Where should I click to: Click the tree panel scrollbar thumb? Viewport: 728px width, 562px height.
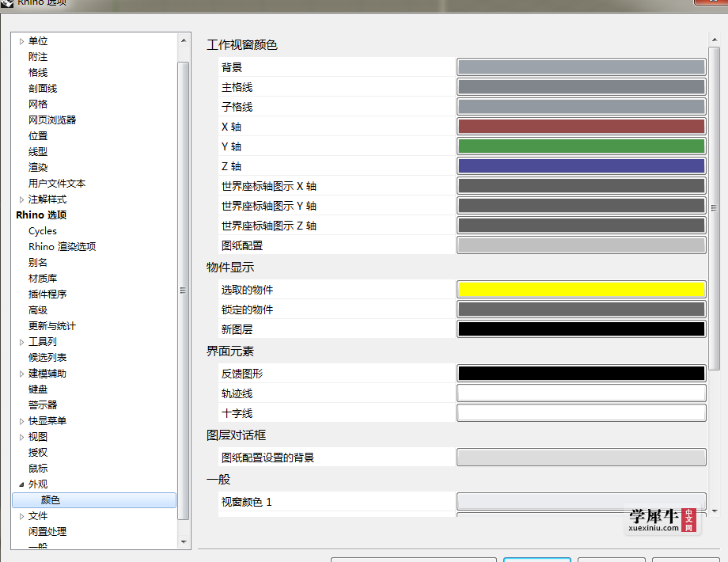click(x=184, y=290)
